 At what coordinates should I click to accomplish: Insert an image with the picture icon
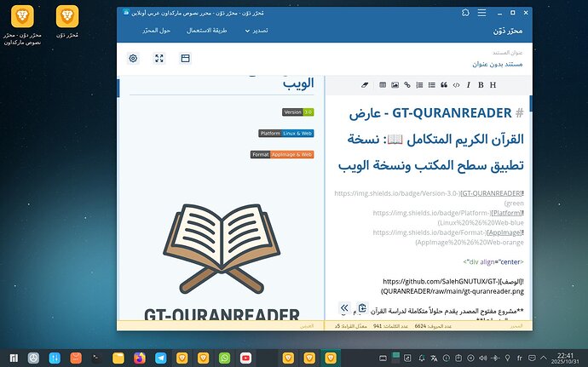[x=395, y=85]
